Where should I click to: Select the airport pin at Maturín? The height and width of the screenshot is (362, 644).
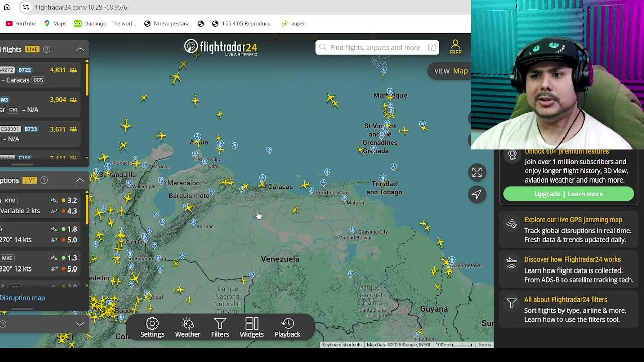[344, 198]
